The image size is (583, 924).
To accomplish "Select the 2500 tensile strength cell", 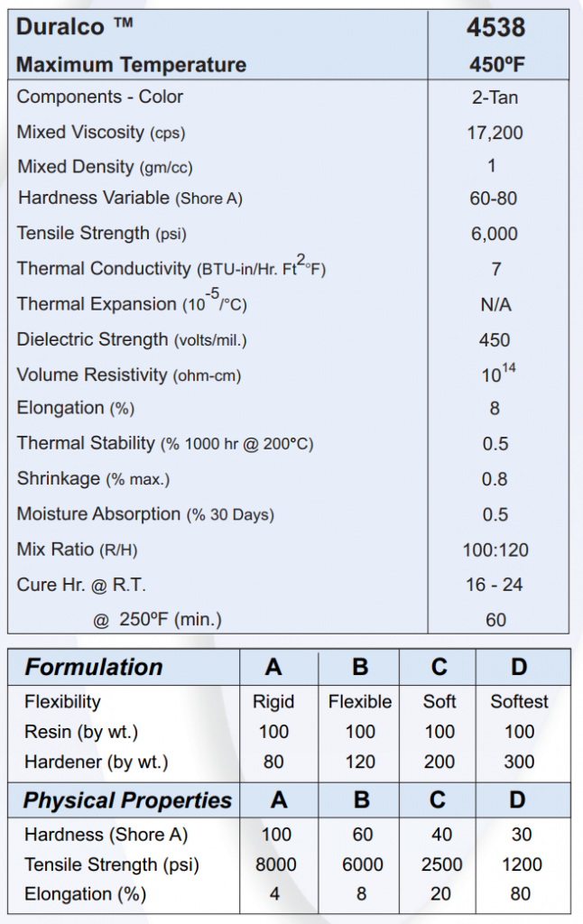I will [441, 864].
